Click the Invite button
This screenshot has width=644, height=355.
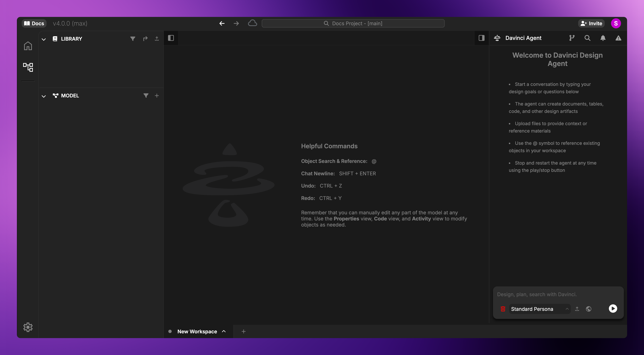(591, 23)
